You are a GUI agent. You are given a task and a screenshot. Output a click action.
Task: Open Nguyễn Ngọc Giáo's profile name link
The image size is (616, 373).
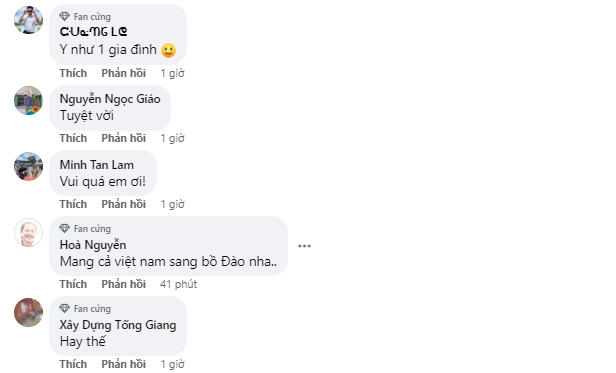110,99
